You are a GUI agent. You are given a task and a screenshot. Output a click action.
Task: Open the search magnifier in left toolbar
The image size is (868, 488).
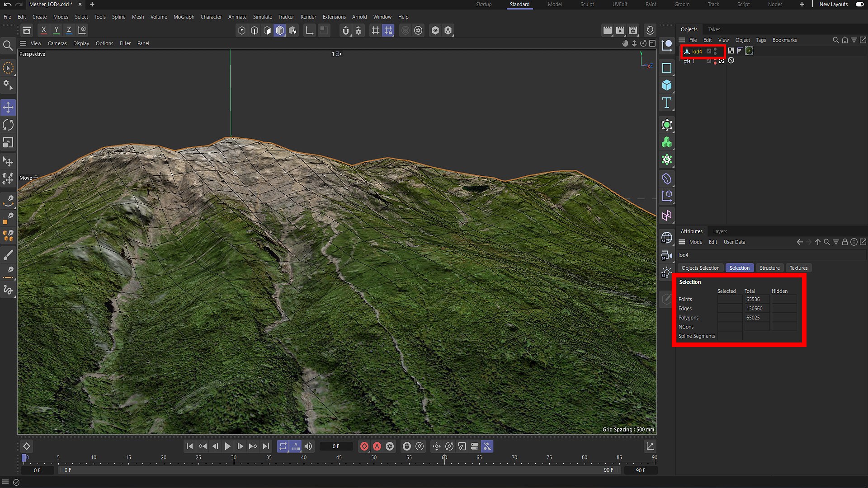(x=8, y=46)
